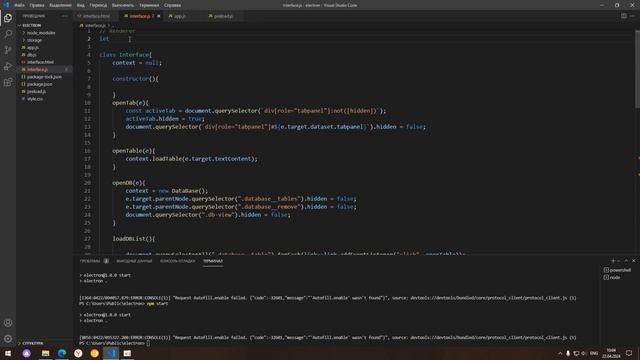
Task: Open the Selection menu
Action: coord(60,5)
